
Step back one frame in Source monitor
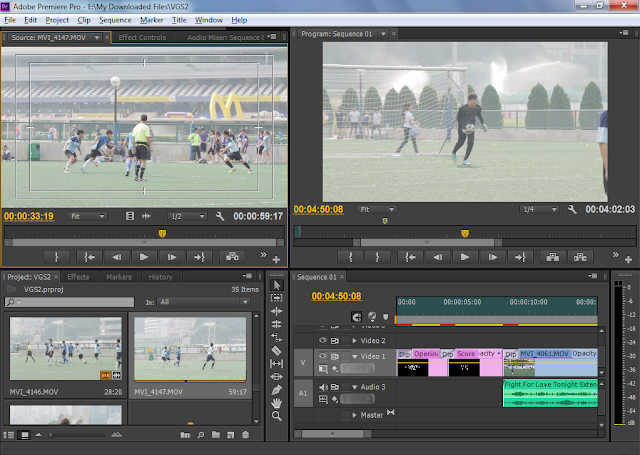pos(117,257)
